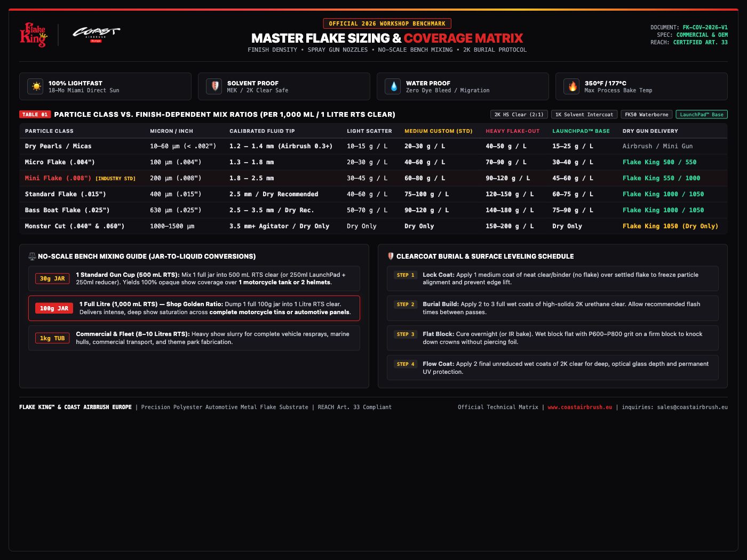Click the Certified Art. 33 reach value
This screenshot has width=747, height=560.
tap(701, 42)
